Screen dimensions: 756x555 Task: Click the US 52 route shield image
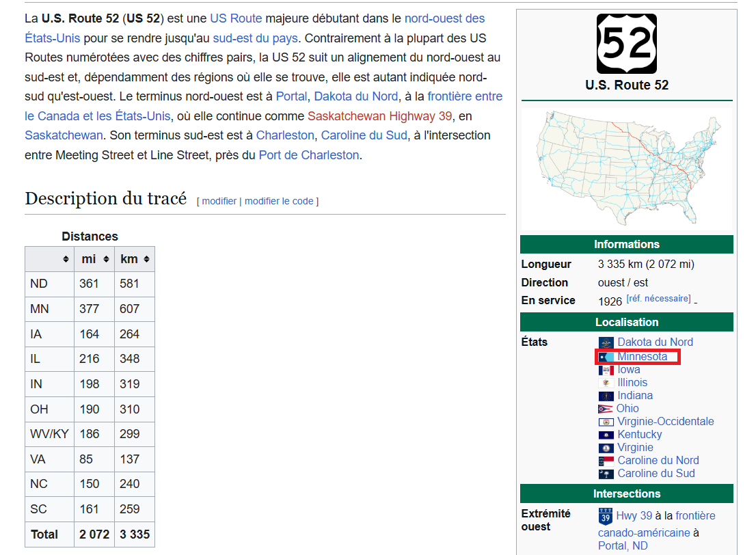[626, 44]
